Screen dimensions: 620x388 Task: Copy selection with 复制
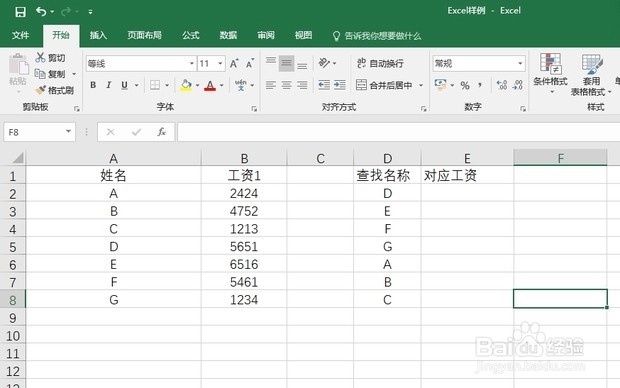pyautogui.click(x=50, y=74)
